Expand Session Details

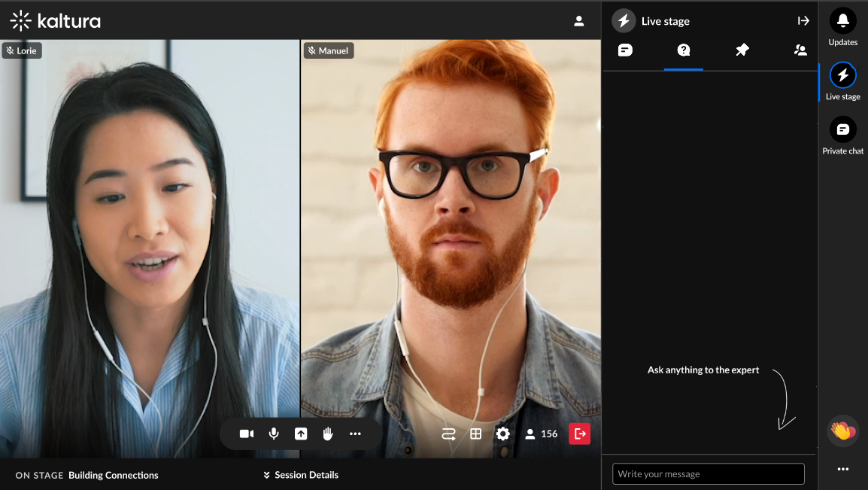pos(301,474)
